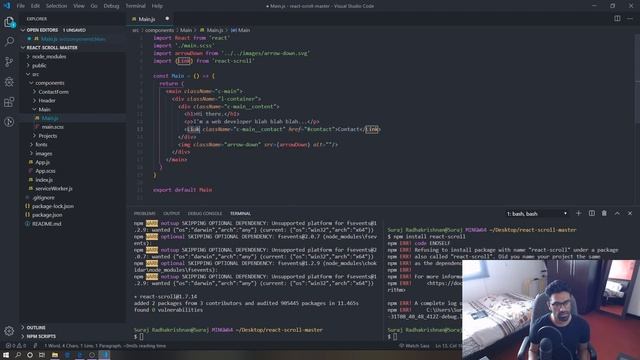Open File Explorer from taskbar
Screen dimensions: 640x360
pyautogui.click(x=55, y=355)
